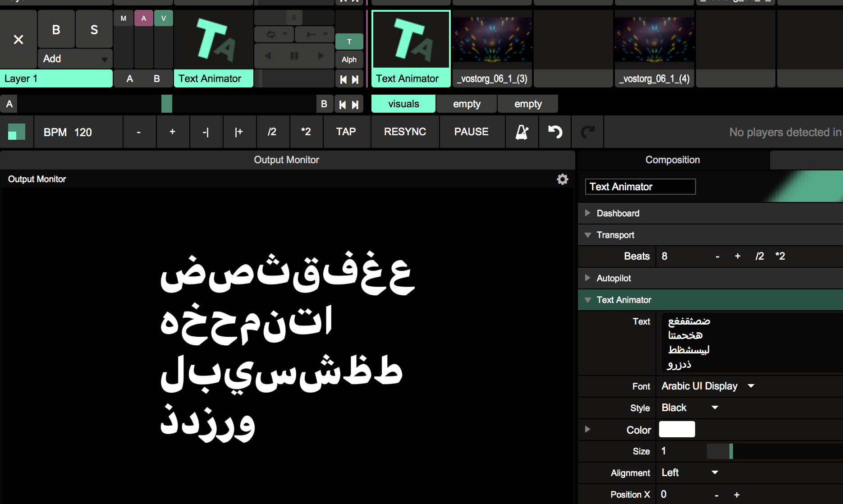The width and height of the screenshot is (843, 504).
Task: Pause the layer clip playback
Action: 294,56
